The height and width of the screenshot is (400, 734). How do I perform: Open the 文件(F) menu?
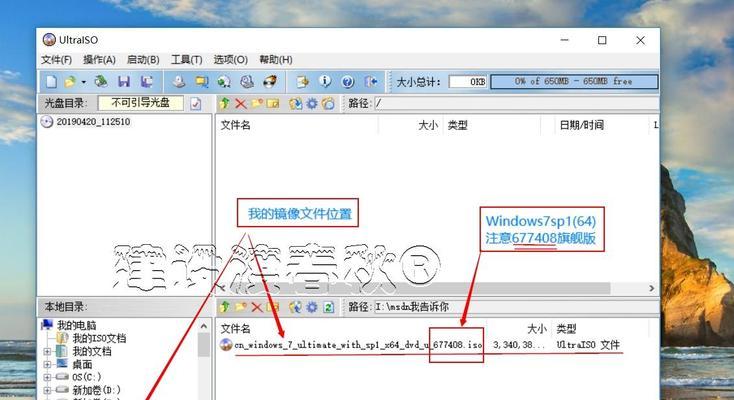pos(56,60)
